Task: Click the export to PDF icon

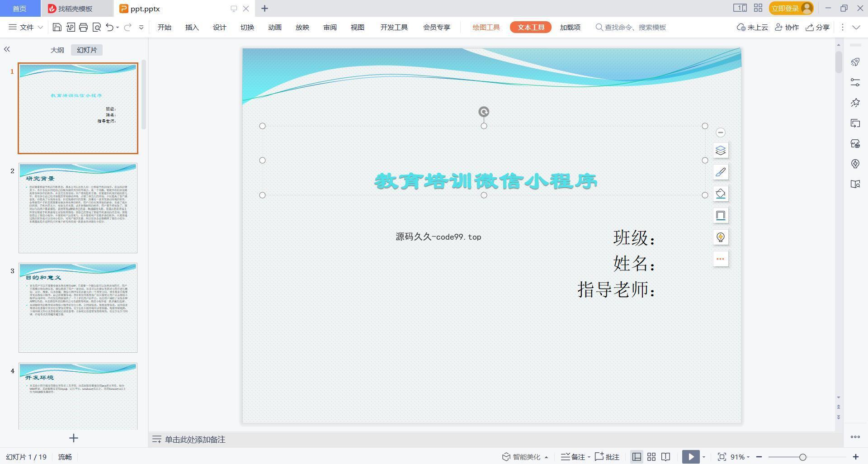Action: (70, 27)
